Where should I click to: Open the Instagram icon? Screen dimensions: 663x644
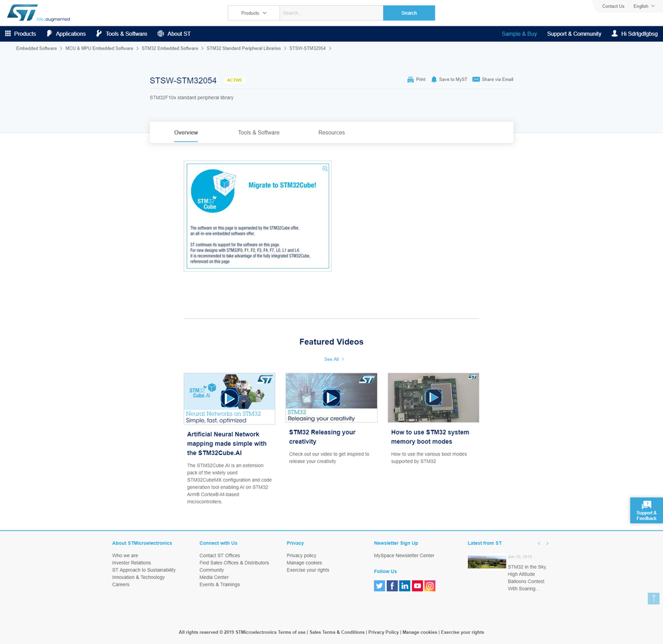430,586
